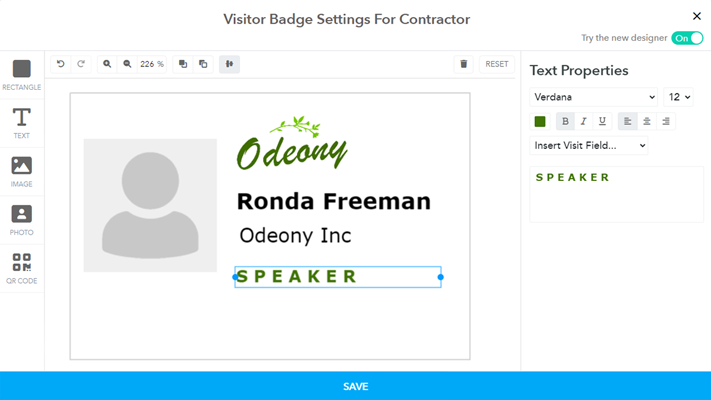Toggle italic formatting for the text
Image resolution: width=711 pixels, height=400 pixels.
pyautogui.click(x=583, y=121)
